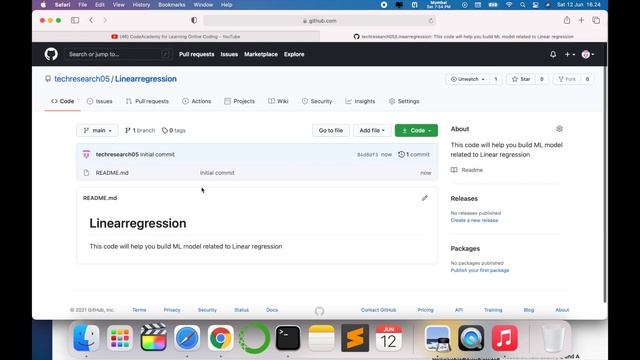Switch to the Settings tab

pyautogui.click(x=404, y=101)
